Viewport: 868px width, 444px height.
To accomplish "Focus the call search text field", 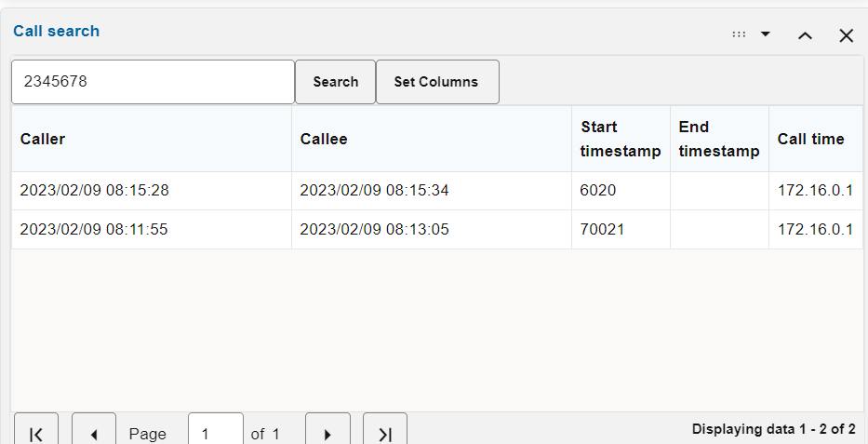I will 154,82.
